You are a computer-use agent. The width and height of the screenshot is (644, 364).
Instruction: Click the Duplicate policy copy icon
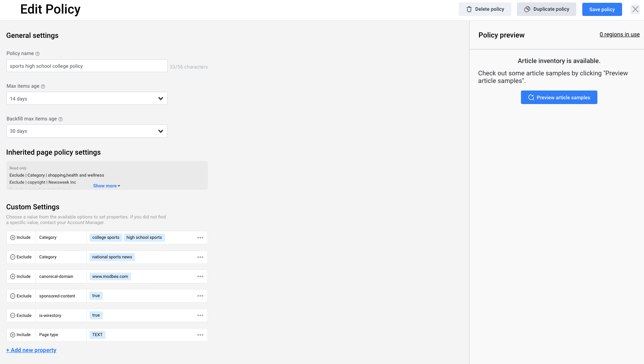coord(527,9)
